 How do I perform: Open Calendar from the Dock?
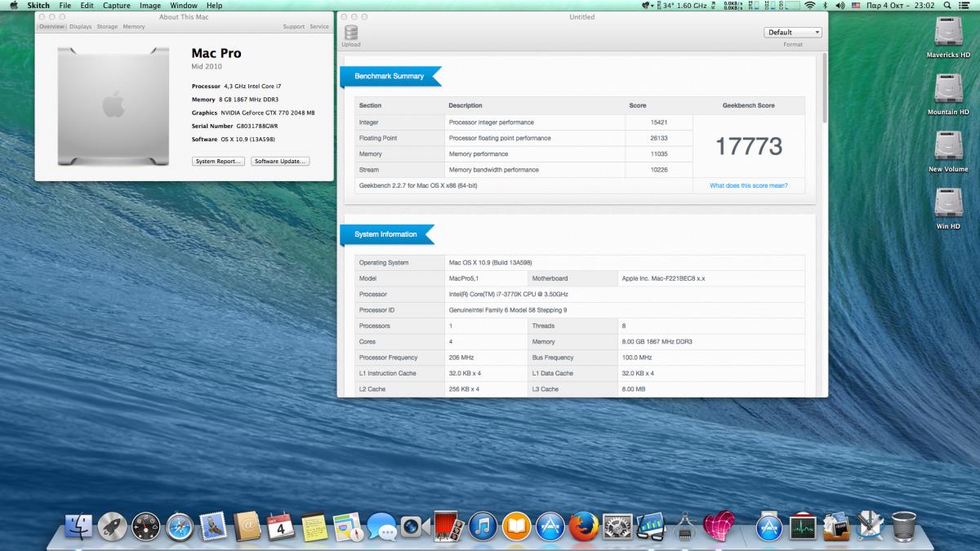(x=280, y=527)
